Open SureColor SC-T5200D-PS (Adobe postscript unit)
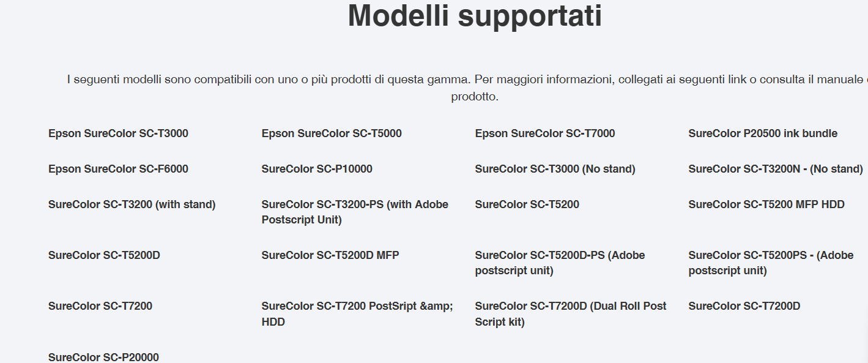 tap(560, 263)
